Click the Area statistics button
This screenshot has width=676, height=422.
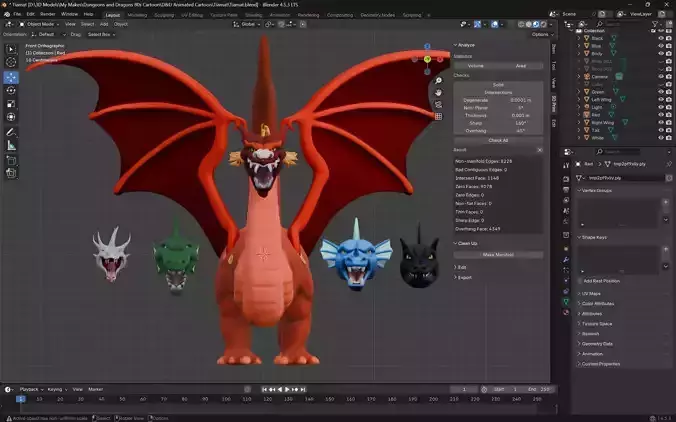coord(520,66)
